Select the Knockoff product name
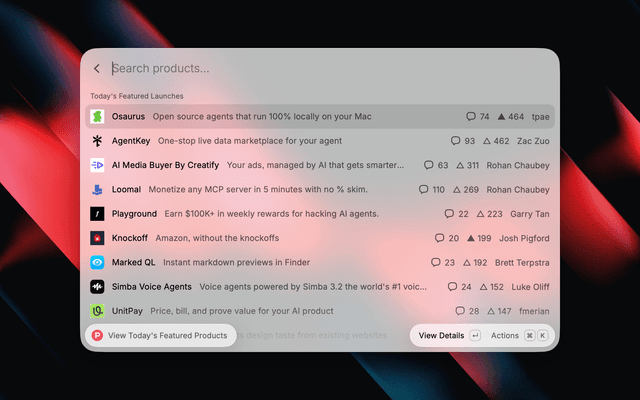 coord(130,238)
